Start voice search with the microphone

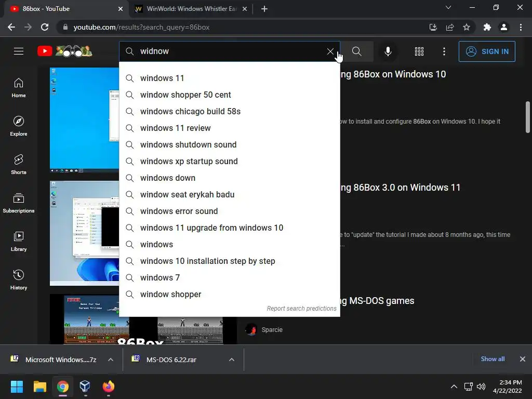point(388,51)
